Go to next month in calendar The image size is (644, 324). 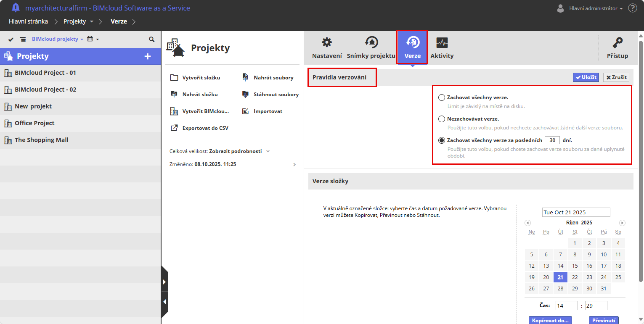pos(623,223)
